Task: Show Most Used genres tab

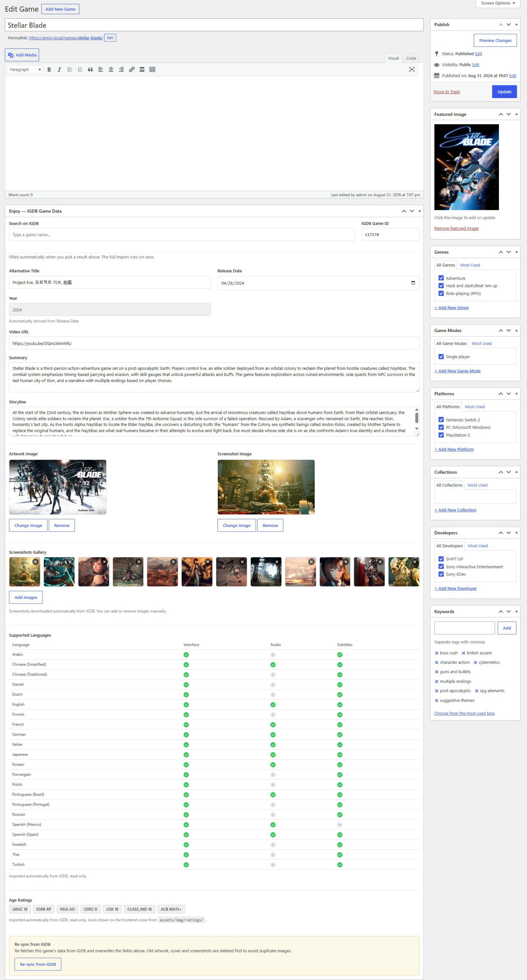Action: [470, 265]
